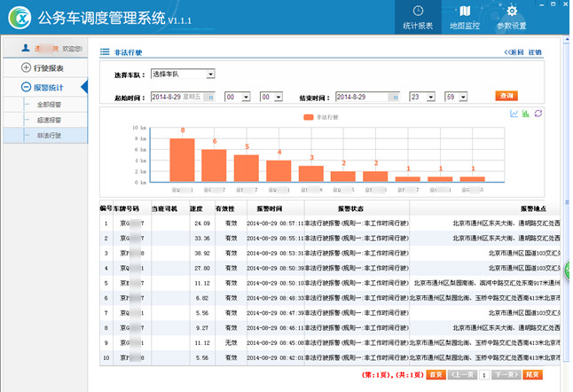Go to 尾页 last page
The width and height of the screenshot is (573, 392).
(532, 375)
